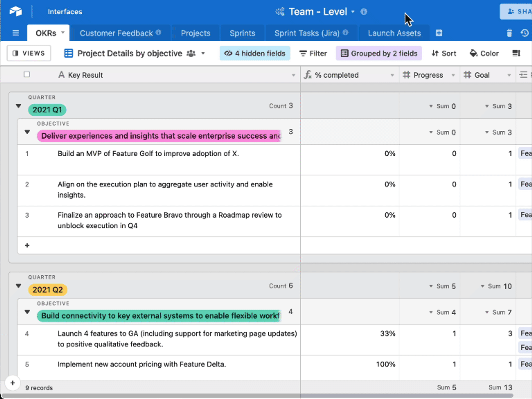Screen dimensions: 532x399
Task: Click the Sort button
Action: 444,53
